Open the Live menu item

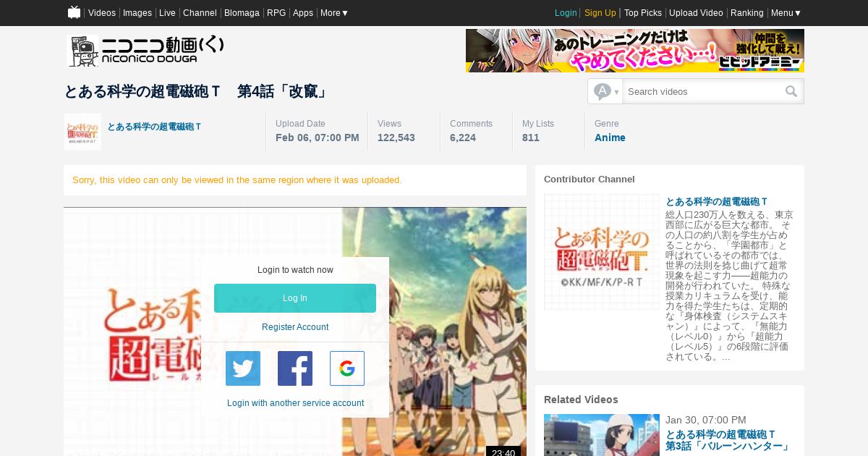click(x=167, y=13)
